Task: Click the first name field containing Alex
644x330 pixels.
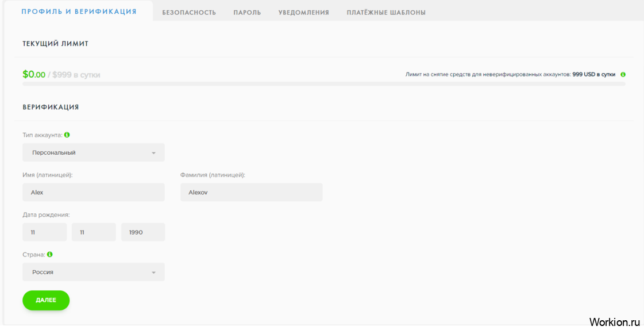Action: coord(94,193)
